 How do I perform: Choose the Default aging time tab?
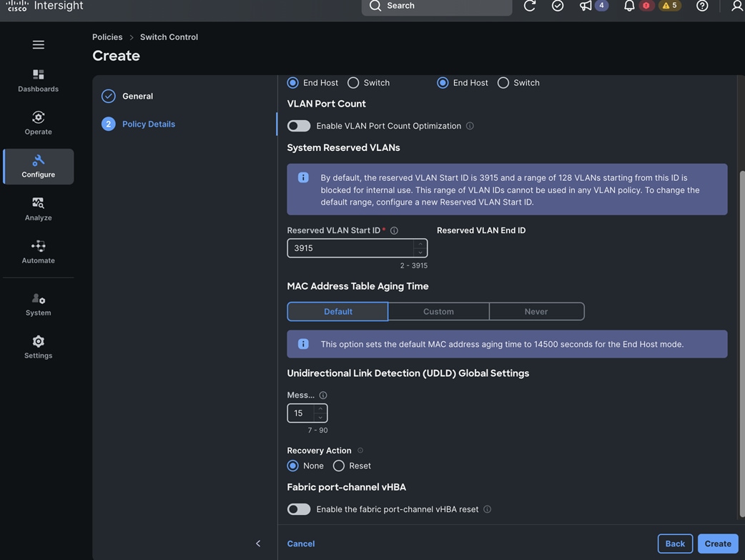337,311
